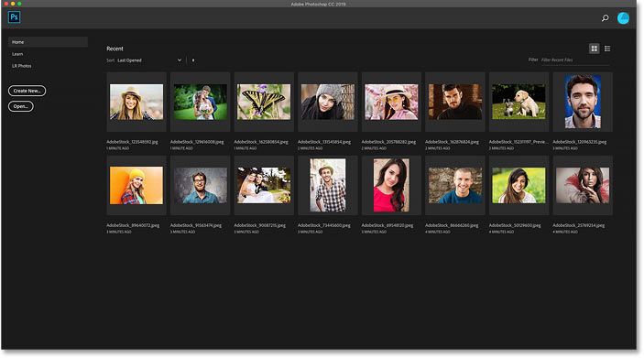Open the wedding couple thumbnail AdobeStock_129616008
This screenshot has height=358, width=644.
click(x=200, y=102)
